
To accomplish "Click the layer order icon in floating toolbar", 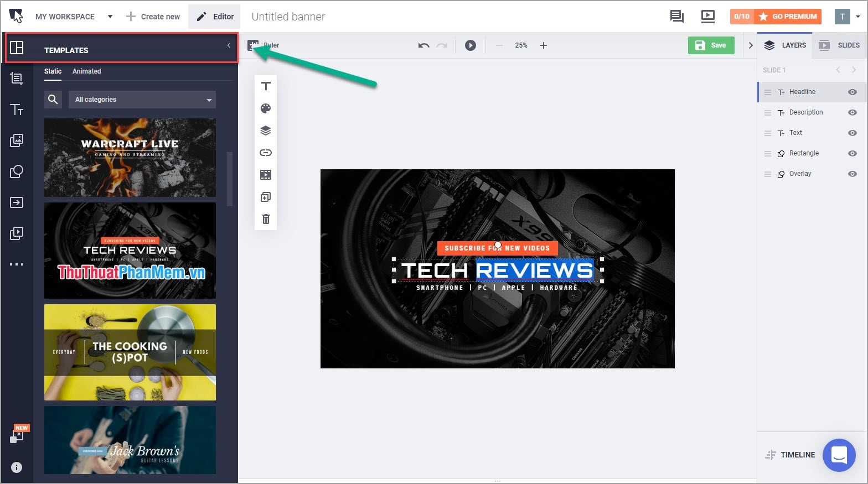I will coord(266,131).
